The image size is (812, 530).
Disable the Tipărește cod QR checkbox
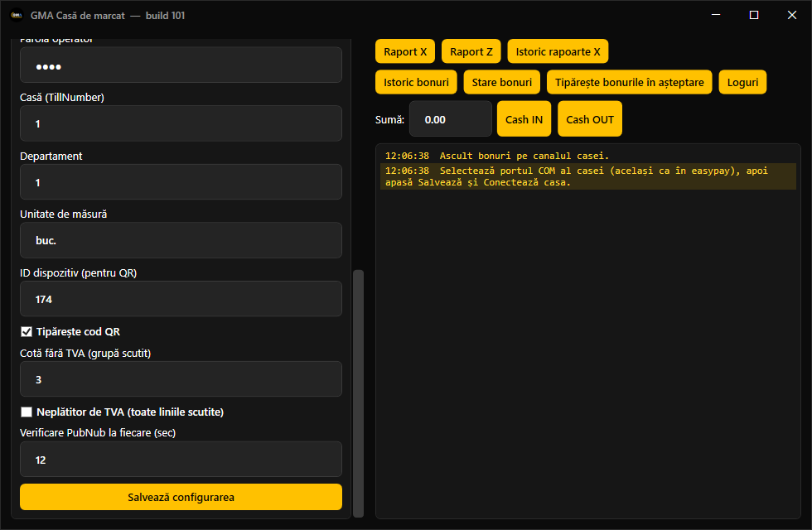(x=27, y=332)
